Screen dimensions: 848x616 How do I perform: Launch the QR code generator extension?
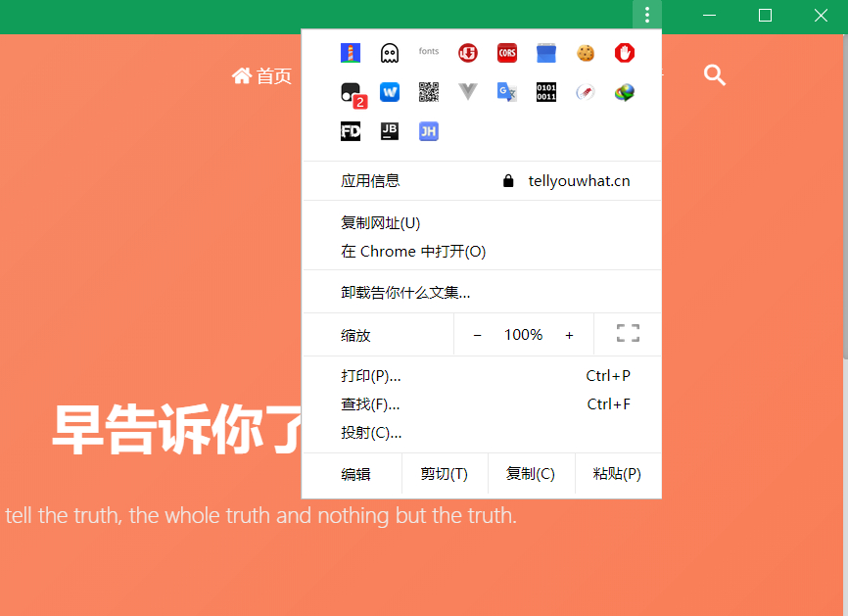429,92
